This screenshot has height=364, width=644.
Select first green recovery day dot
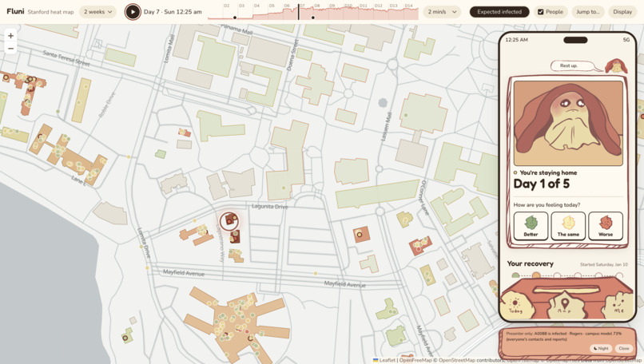tap(516, 275)
